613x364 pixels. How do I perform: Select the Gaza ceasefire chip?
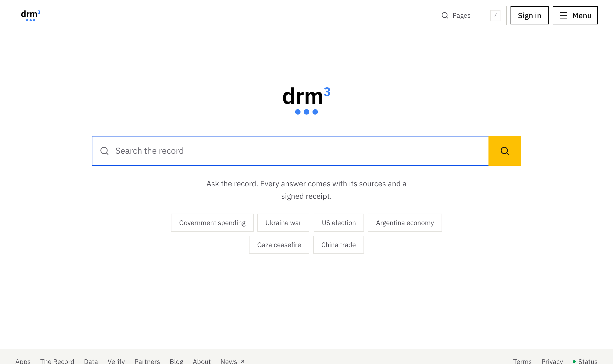[279, 245]
